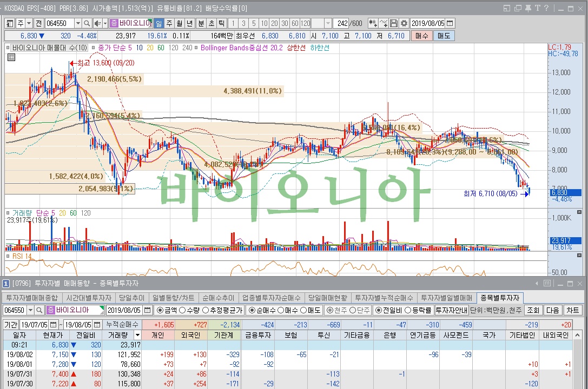Click the 증 badge beside 바이오니아 in chart toolbar

(114, 23)
